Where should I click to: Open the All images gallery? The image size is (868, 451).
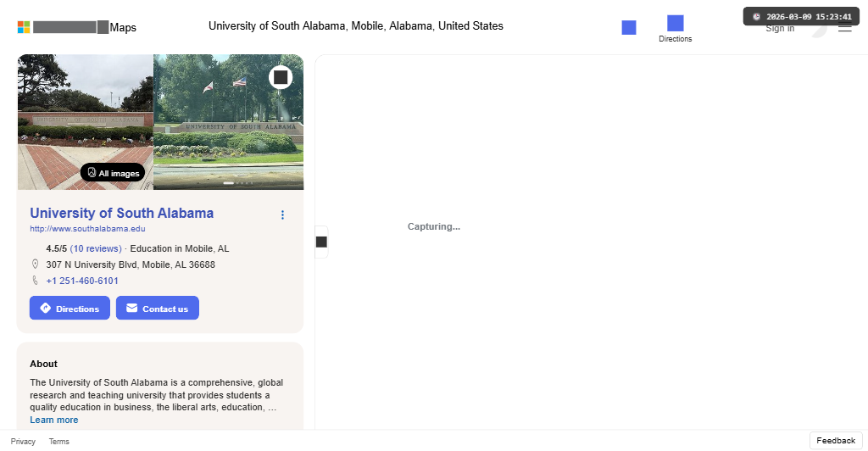click(x=113, y=173)
